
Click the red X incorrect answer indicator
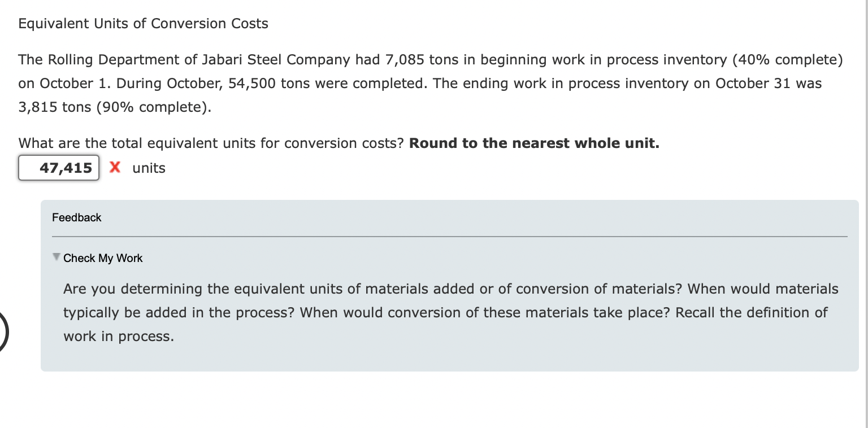[115, 168]
